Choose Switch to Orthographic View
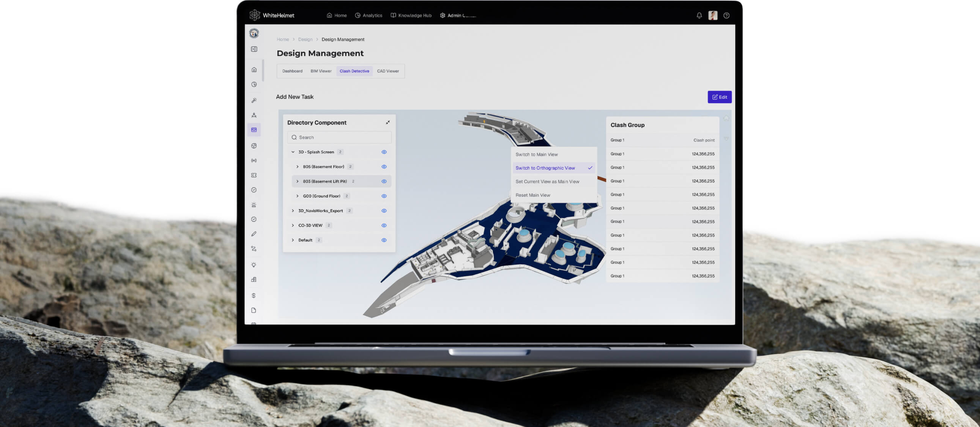980x427 pixels. click(553, 168)
